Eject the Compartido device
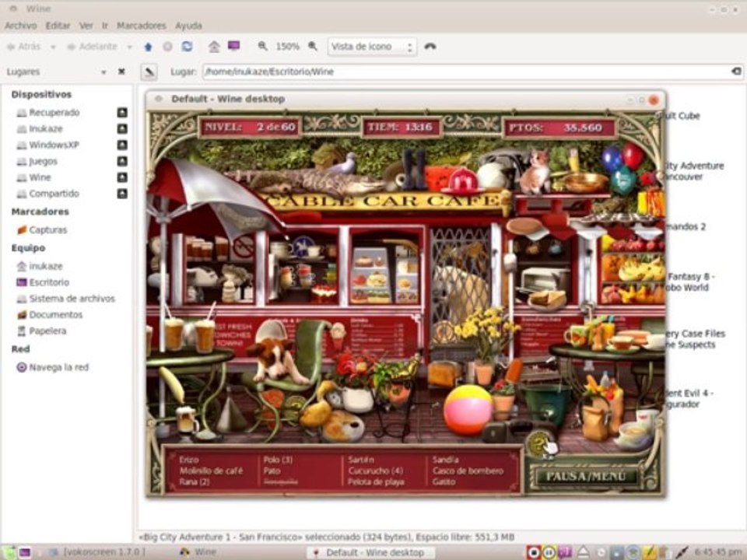 click(x=122, y=194)
